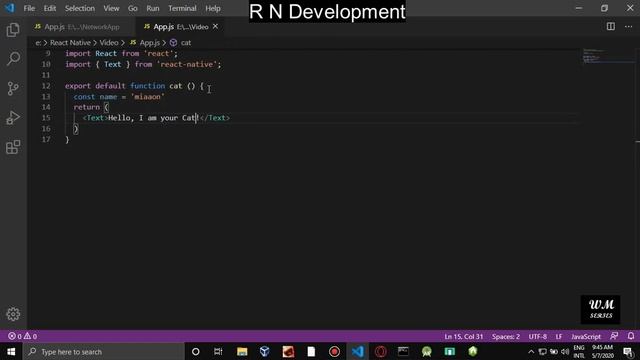This screenshot has width=640, height=360.
Task: Open Opera browser from taskbar
Action: tap(381, 351)
